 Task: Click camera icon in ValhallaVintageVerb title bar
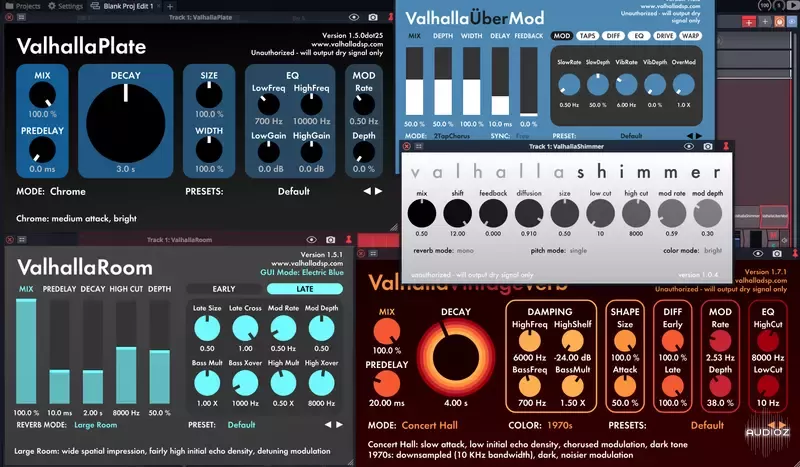click(x=777, y=254)
